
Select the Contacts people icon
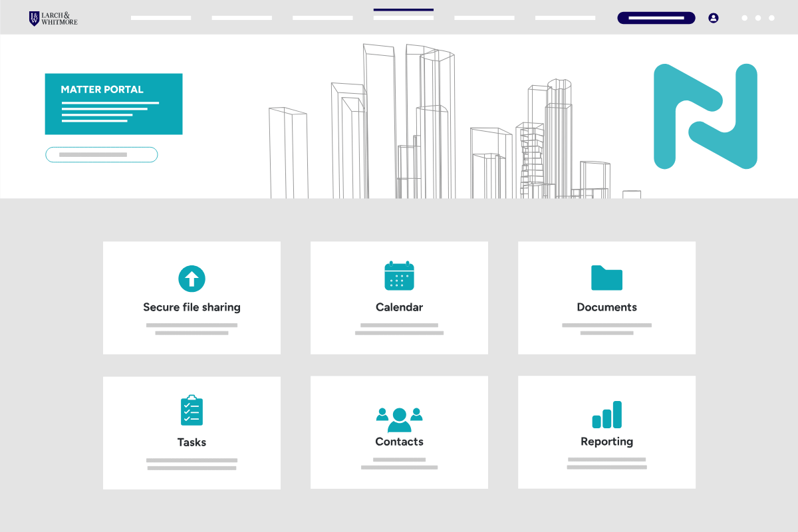399,414
